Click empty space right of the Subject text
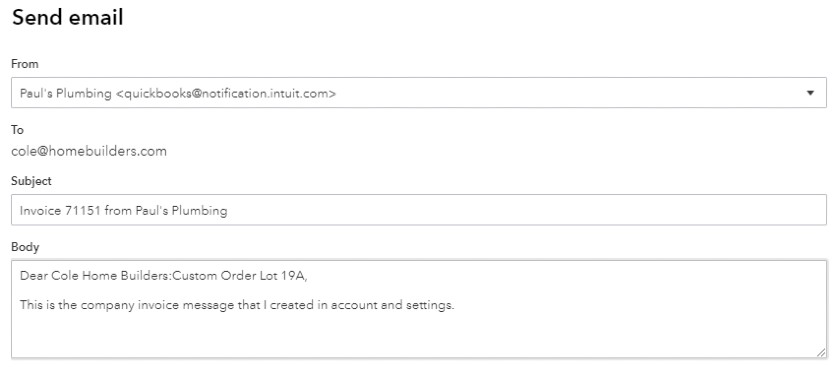This screenshot has height=385, width=840. (525, 210)
